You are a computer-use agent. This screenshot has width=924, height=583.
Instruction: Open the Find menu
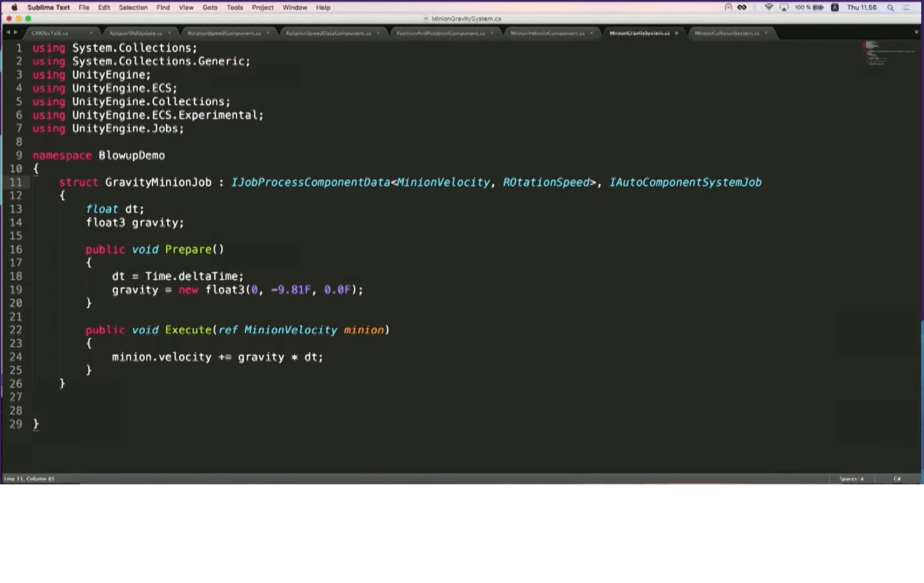click(x=163, y=8)
